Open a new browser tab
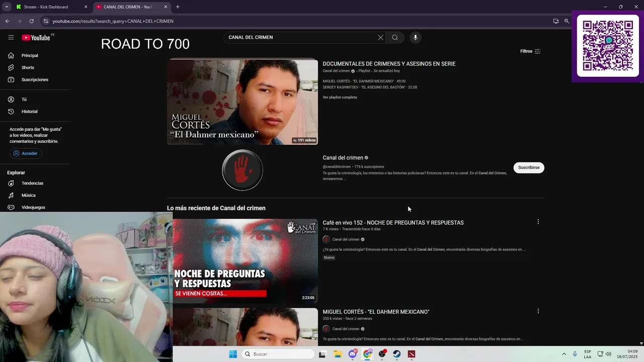 tap(178, 7)
